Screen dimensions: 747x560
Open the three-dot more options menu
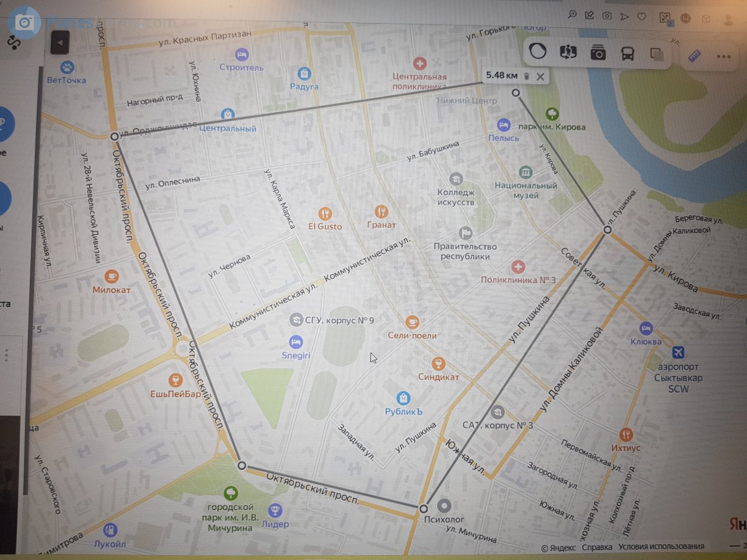click(723, 57)
